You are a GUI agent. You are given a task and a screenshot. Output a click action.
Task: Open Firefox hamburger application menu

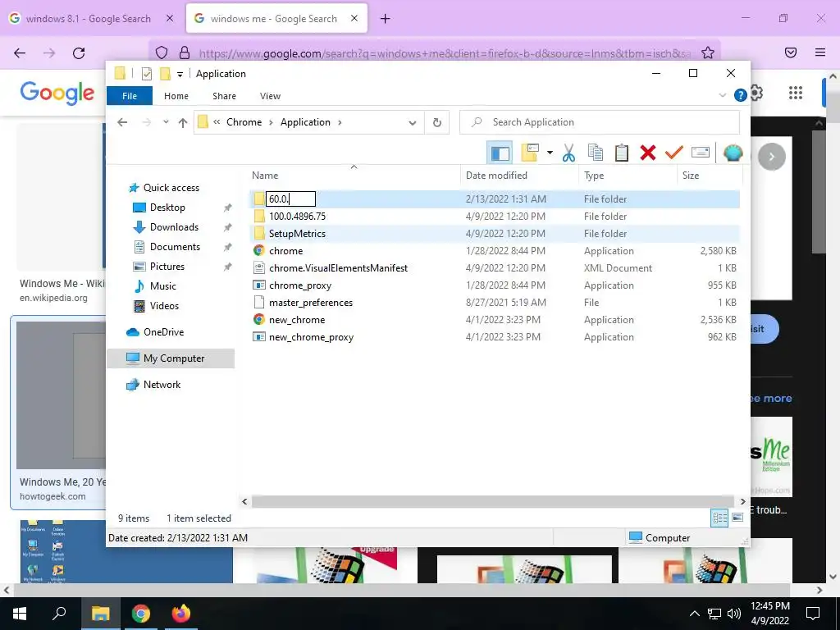[819, 52]
